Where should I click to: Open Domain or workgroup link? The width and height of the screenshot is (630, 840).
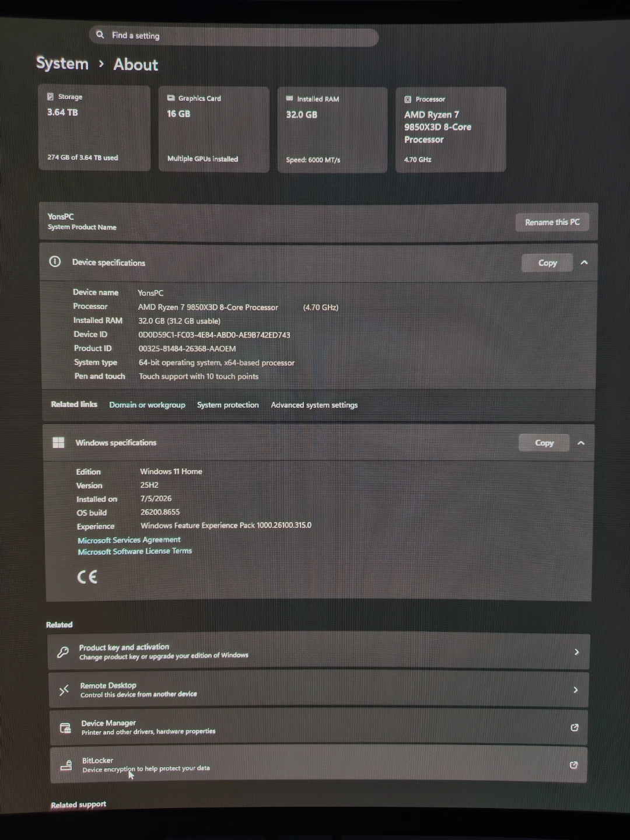tap(147, 405)
